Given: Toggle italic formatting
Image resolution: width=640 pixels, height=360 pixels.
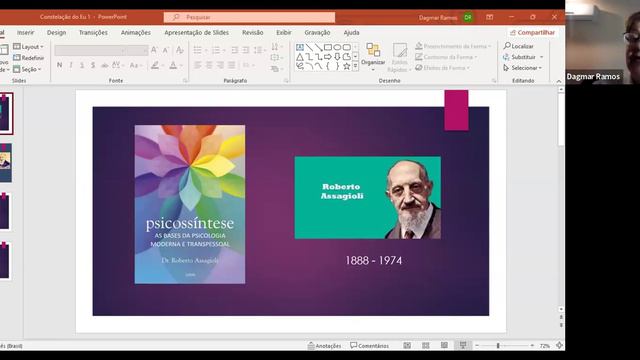Looking at the screenshot, I should point(71,65).
